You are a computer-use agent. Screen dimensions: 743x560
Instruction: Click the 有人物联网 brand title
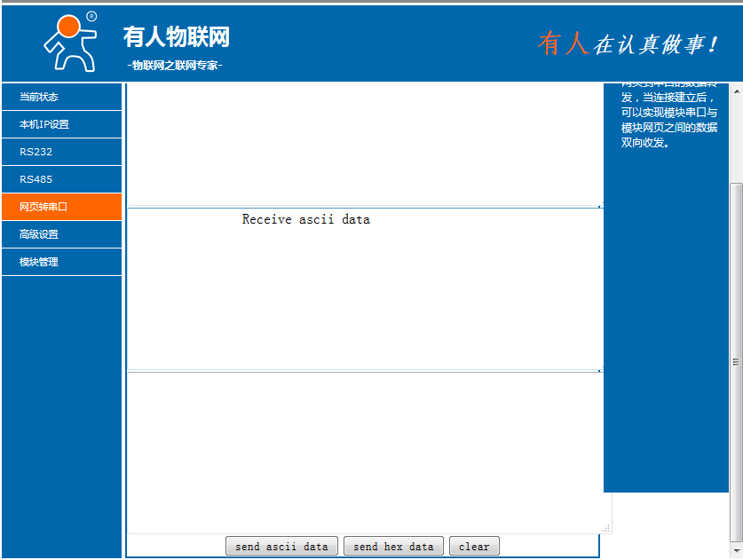176,37
